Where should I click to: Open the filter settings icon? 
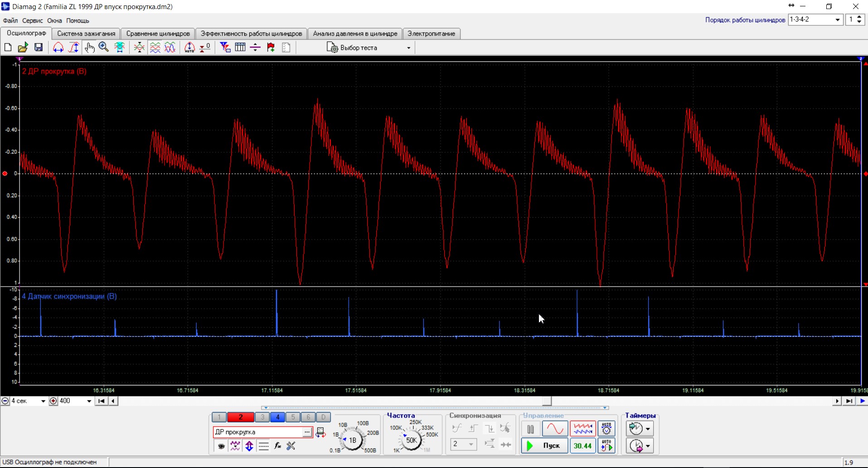point(225,47)
